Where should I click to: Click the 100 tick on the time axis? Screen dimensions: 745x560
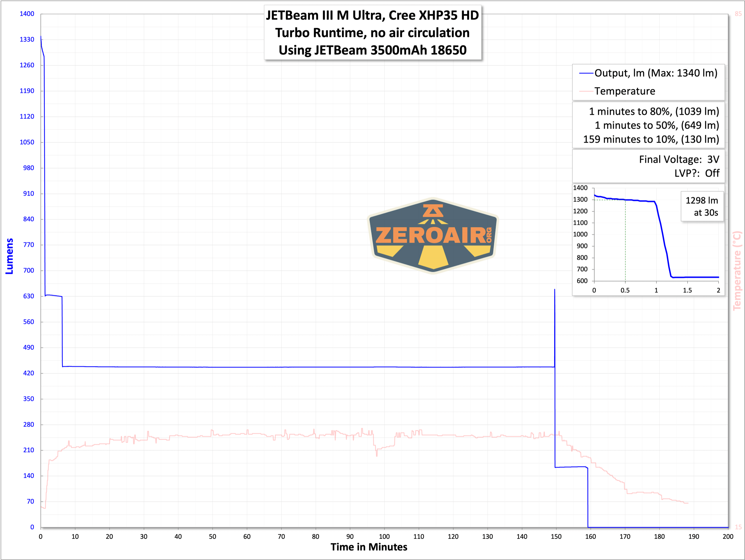click(x=384, y=536)
